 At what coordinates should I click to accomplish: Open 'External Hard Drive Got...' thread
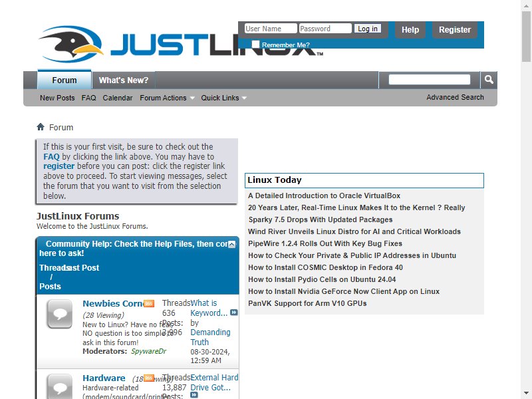pos(213,382)
